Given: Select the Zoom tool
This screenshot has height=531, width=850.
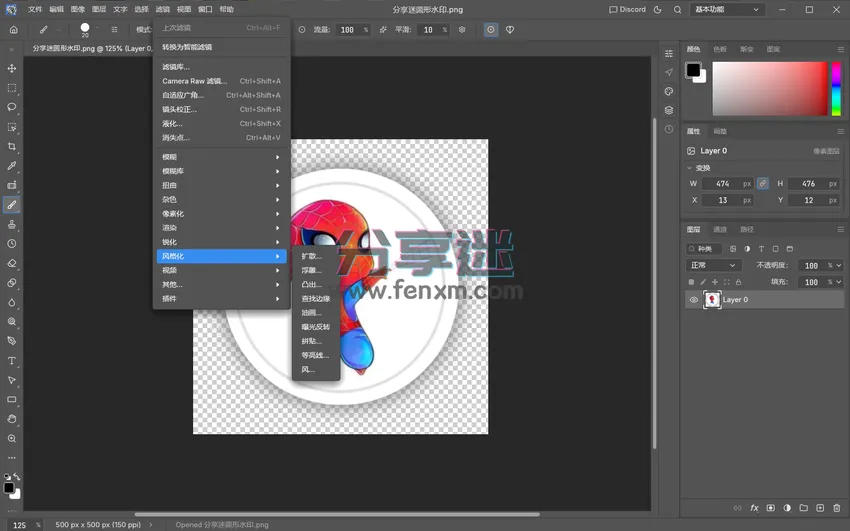Looking at the screenshot, I should [x=11, y=439].
